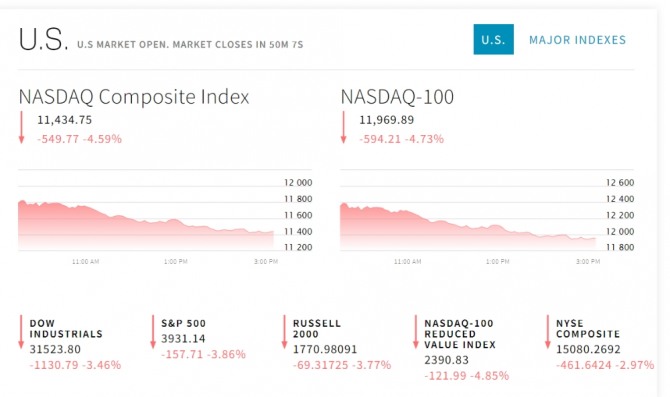Click the Dow Industrials down arrow icon
This screenshot has height=397, width=670.
tap(21, 332)
